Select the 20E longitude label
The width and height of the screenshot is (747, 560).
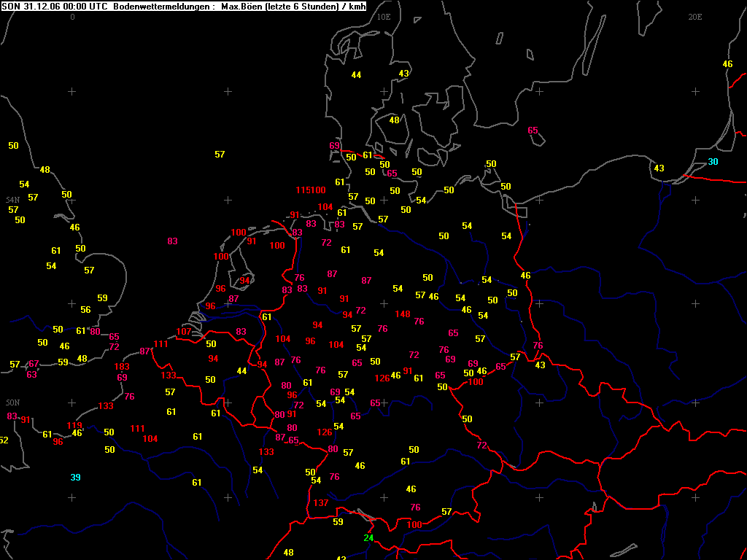(695, 17)
